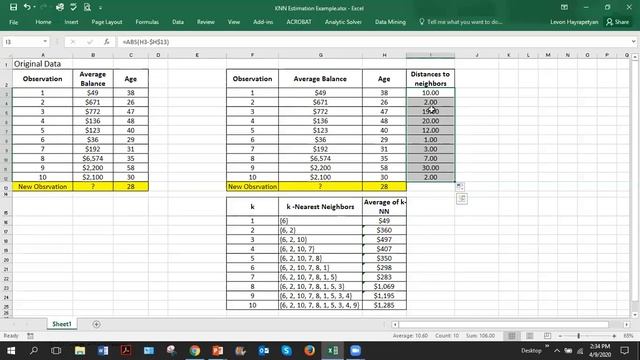
Task: Select column I header
Action: 430,55
